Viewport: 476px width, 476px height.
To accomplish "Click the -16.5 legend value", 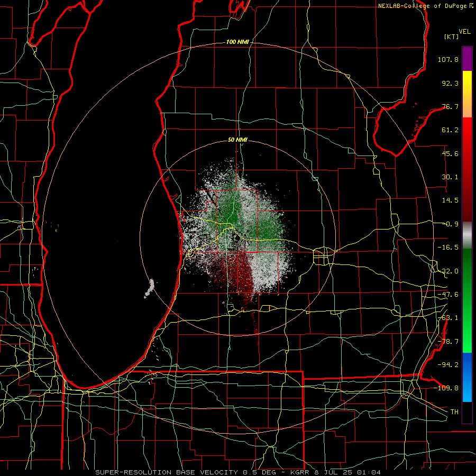I will tap(448, 248).
